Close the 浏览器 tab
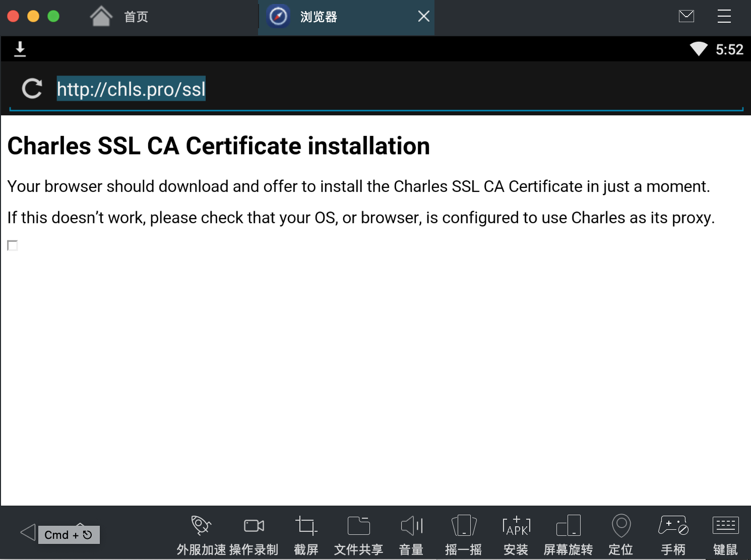 pyautogui.click(x=424, y=17)
